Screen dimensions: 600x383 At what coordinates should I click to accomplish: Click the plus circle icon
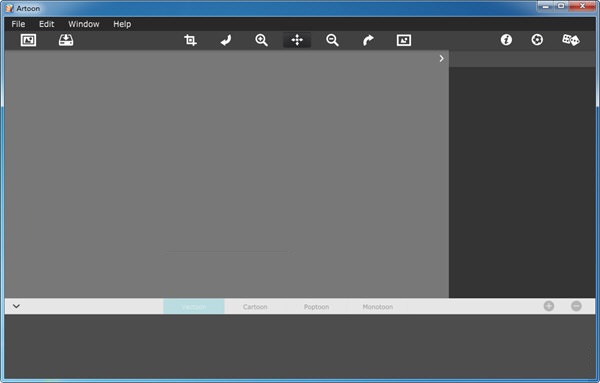tap(549, 306)
